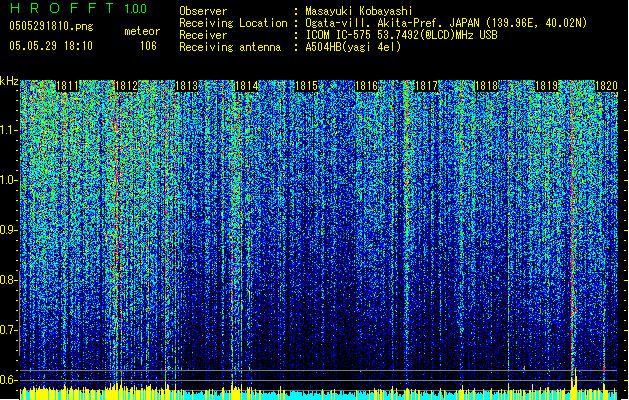
Task: Click the 1814 time marker
Action: pyautogui.click(x=246, y=86)
